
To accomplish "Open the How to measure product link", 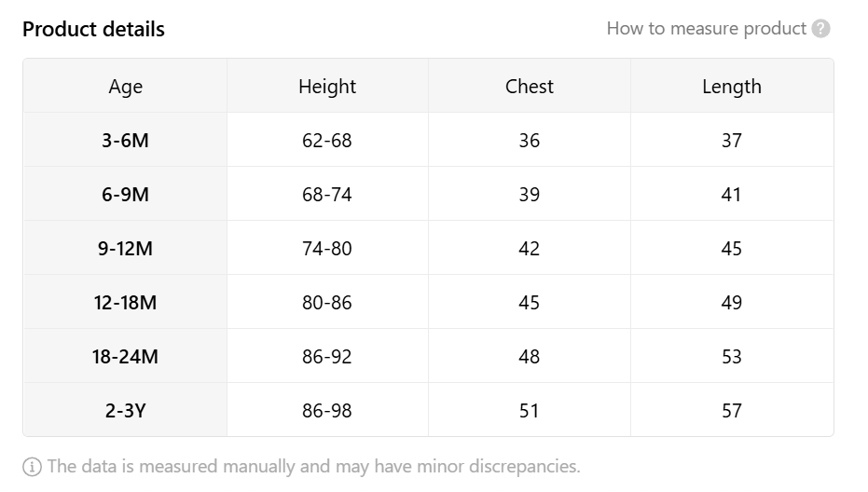I will (707, 28).
